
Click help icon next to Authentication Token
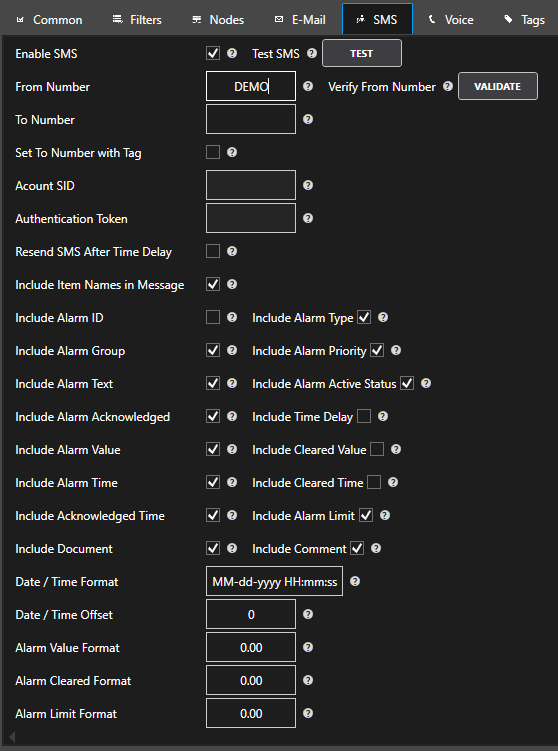point(308,218)
